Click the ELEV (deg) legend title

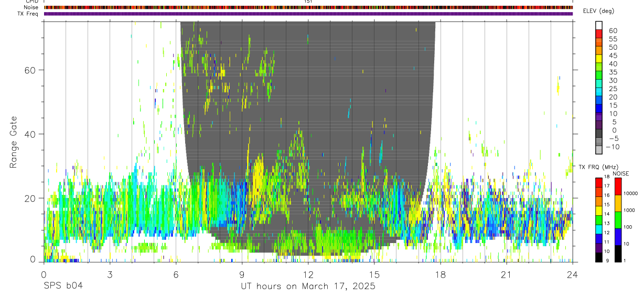point(599,12)
